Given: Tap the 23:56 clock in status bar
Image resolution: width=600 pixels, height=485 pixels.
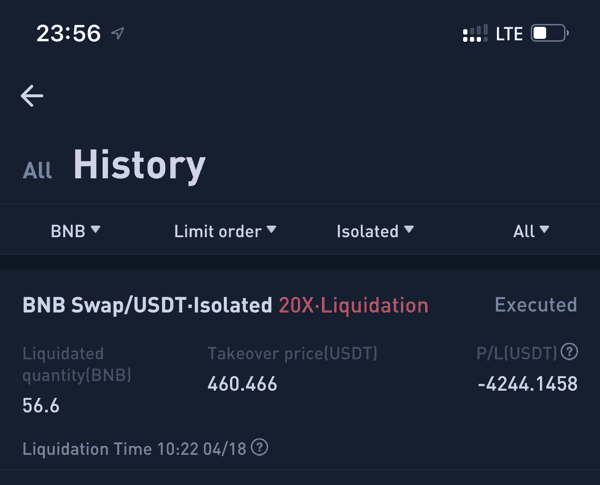Looking at the screenshot, I should click(x=68, y=33).
